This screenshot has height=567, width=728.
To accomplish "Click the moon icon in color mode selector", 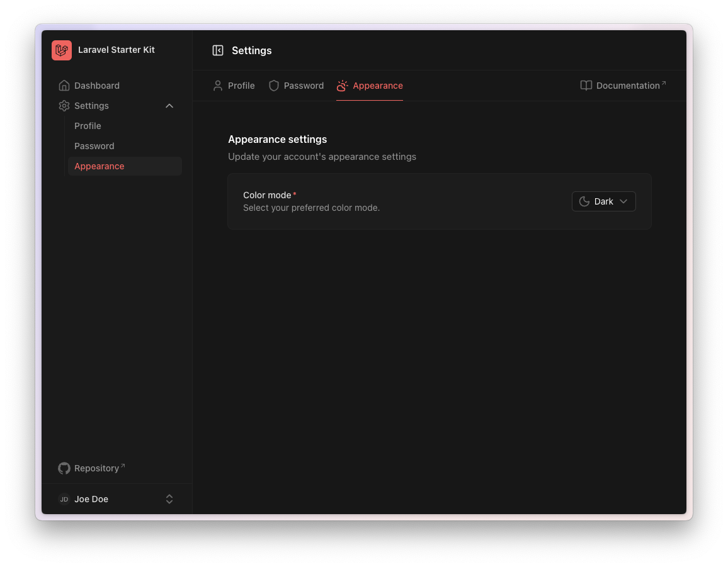I will 584,201.
